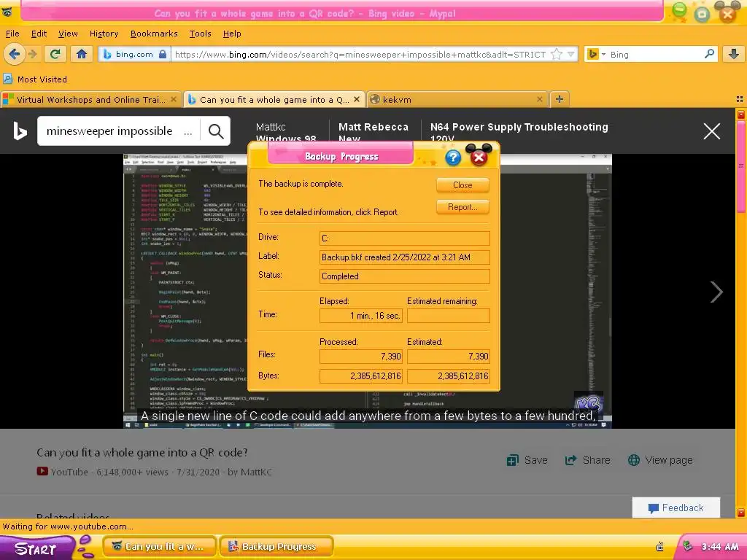Share the video with Share button
This screenshot has width=747, height=560.
click(587, 460)
